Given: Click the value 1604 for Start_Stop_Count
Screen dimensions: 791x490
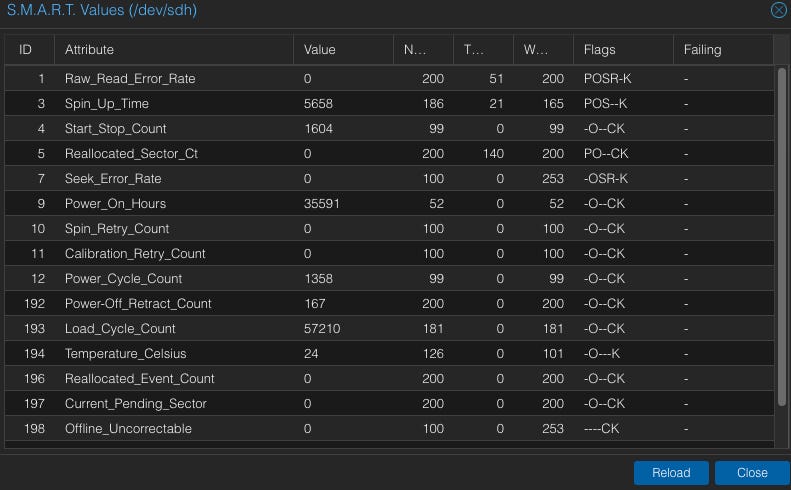Looking at the screenshot, I should pyautogui.click(x=318, y=129).
